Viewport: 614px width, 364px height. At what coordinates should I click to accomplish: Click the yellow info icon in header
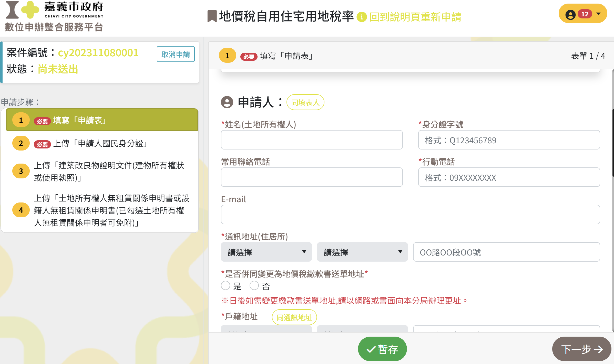click(x=362, y=17)
